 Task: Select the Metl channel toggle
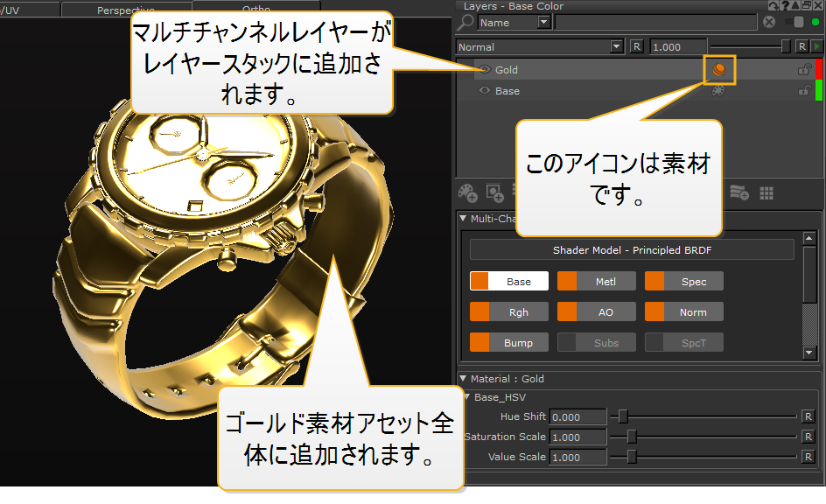(596, 282)
